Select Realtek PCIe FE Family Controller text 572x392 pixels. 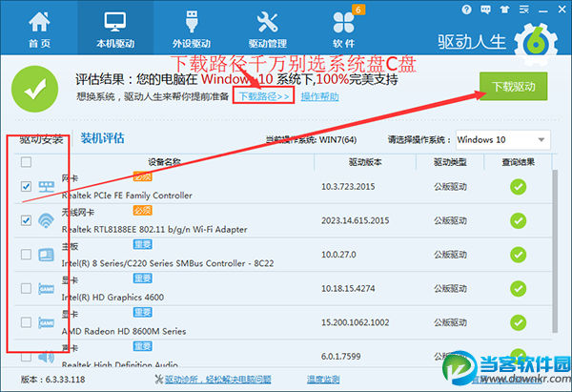pos(127,196)
